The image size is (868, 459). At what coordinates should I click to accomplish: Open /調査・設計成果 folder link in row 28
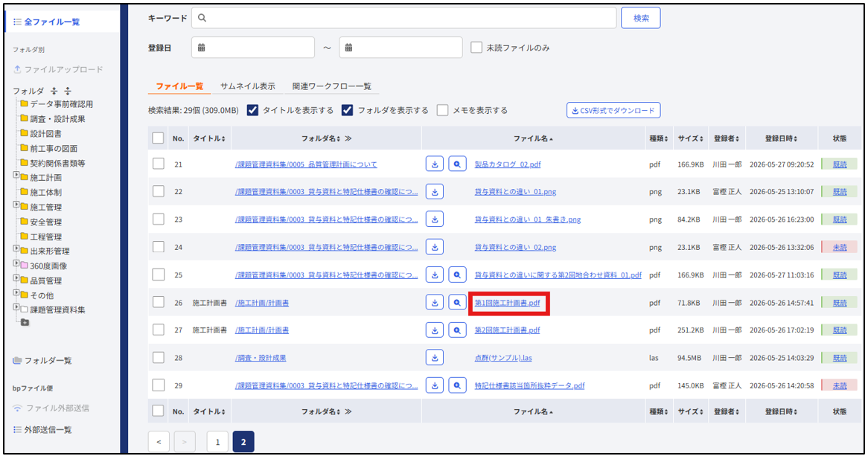coord(261,358)
